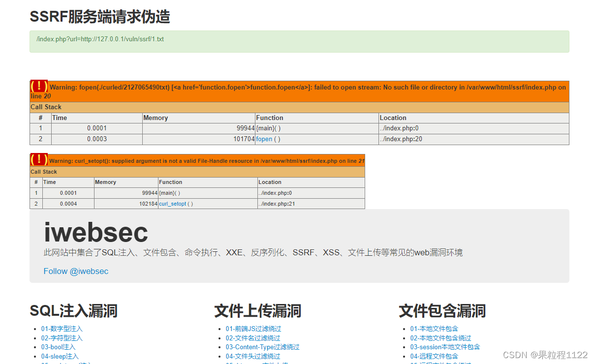
Task: Click the fopen ( ) link in Call Stack
Action: coord(264,139)
